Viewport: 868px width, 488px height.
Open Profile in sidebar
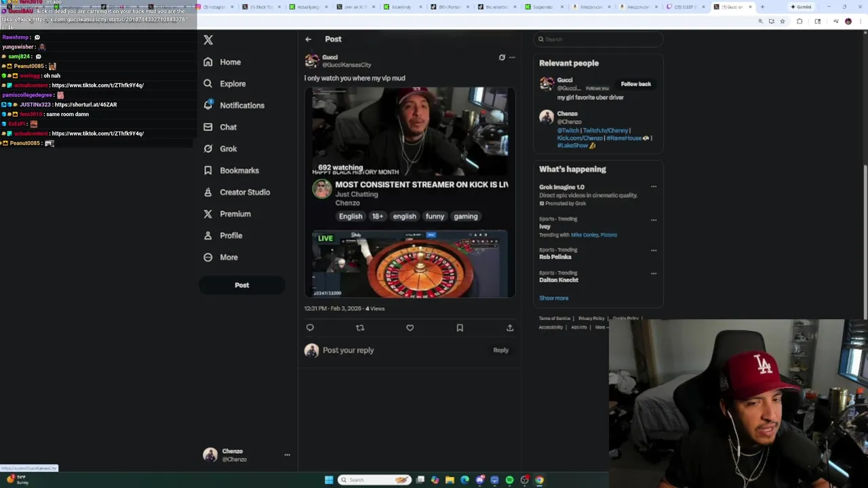(x=222, y=235)
